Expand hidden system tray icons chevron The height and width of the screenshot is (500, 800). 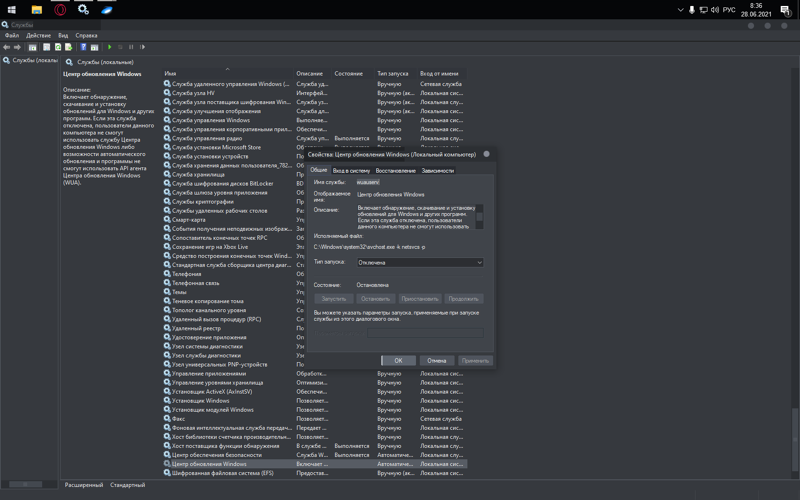(x=680, y=10)
